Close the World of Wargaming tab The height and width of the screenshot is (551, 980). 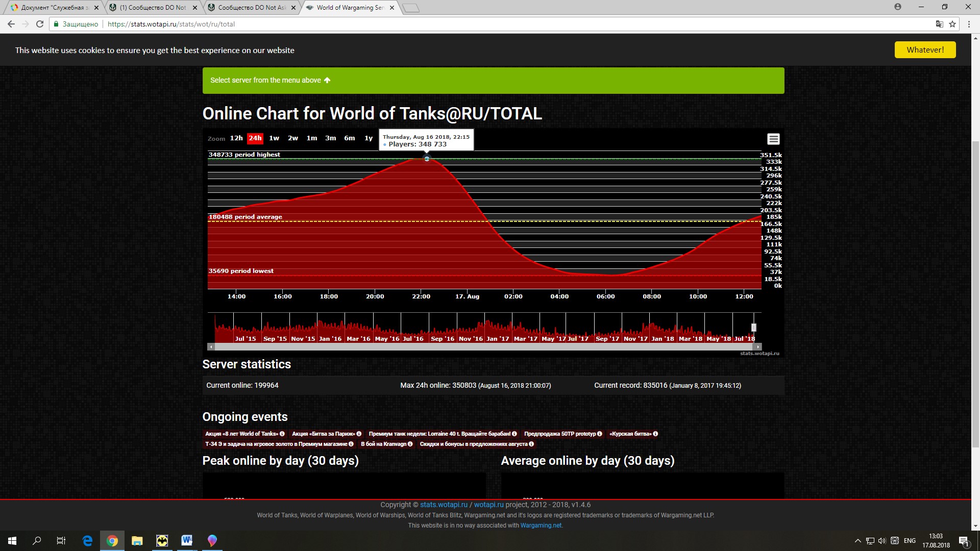pyautogui.click(x=392, y=8)
